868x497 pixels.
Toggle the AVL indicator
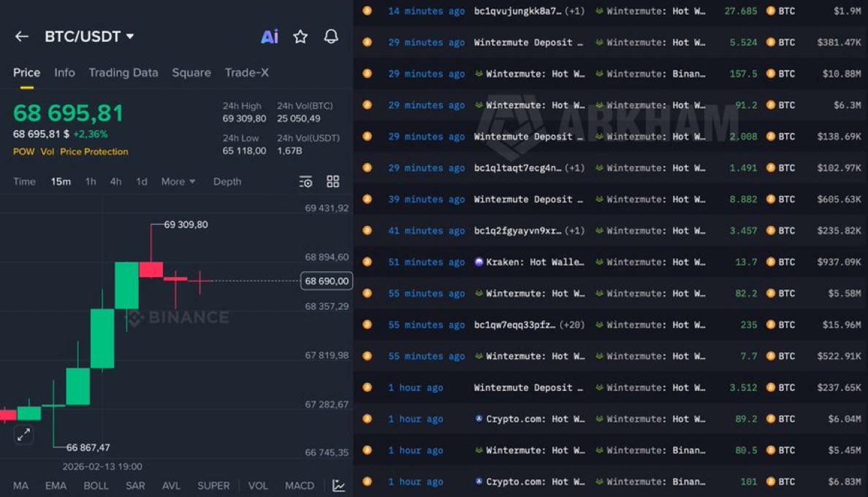point(171,485)
